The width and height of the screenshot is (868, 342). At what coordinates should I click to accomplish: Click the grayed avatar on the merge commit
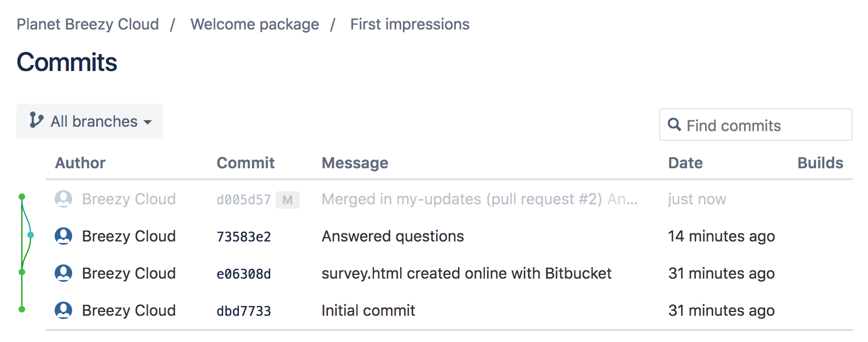[x=63, y=199]
